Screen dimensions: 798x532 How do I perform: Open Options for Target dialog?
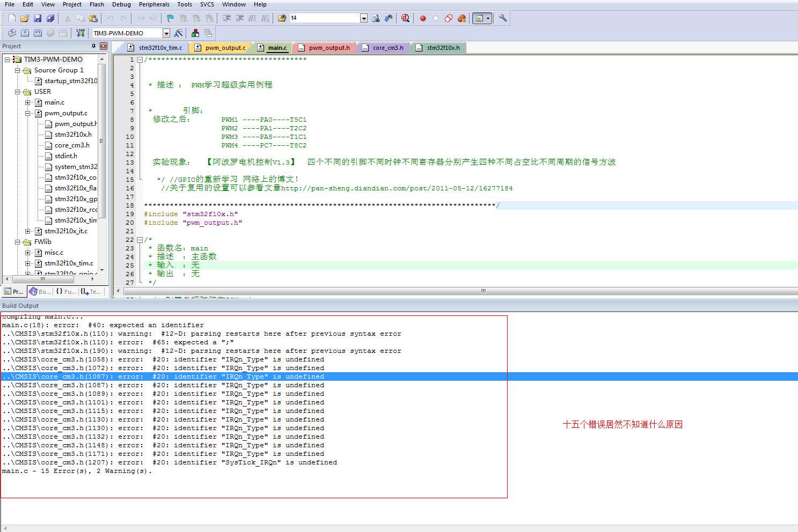click(178, 33)
